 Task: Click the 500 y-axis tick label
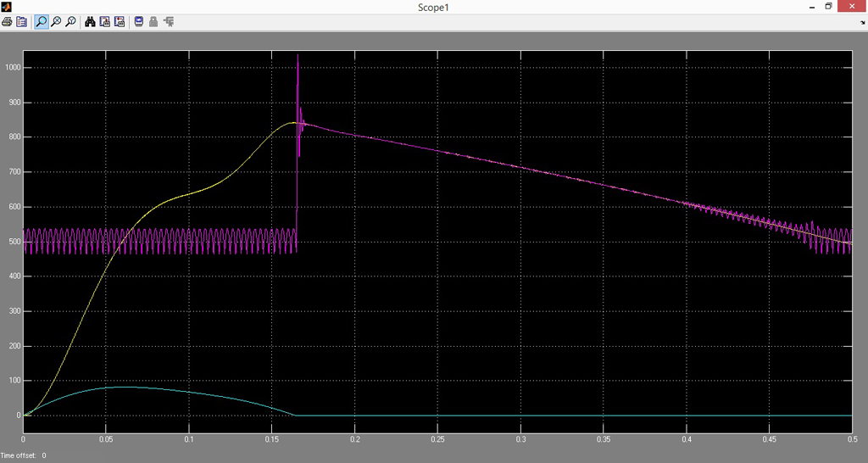14,242
